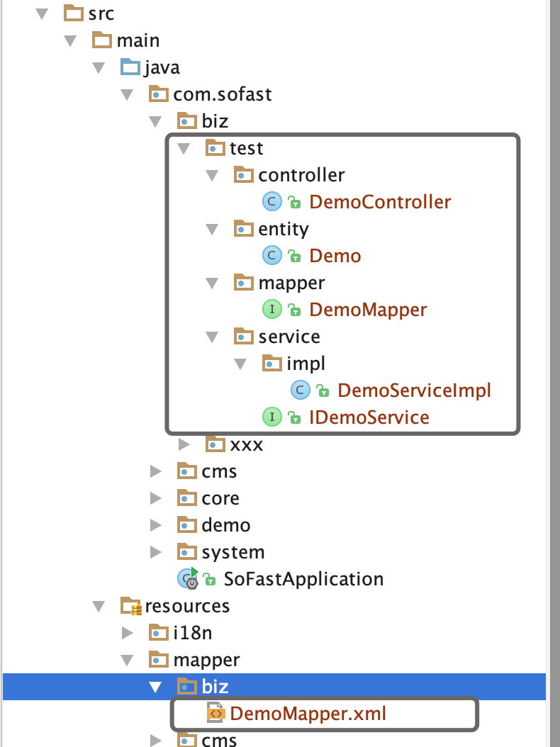Click the blue java source folder icon

[130, 67]
